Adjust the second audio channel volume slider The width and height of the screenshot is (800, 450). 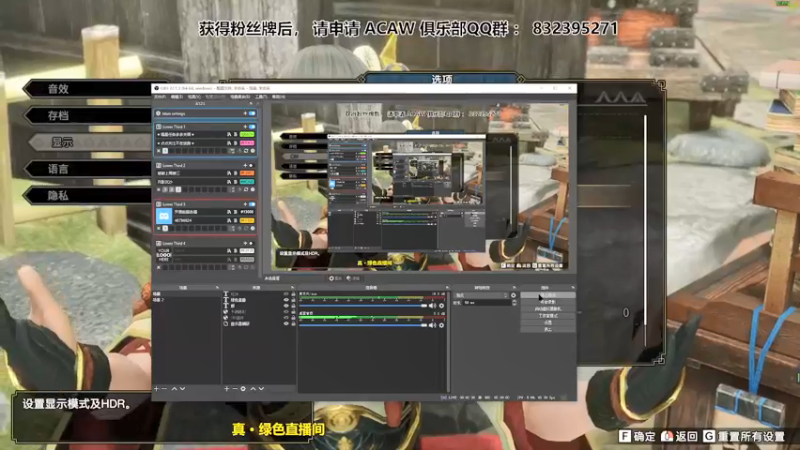363,325
